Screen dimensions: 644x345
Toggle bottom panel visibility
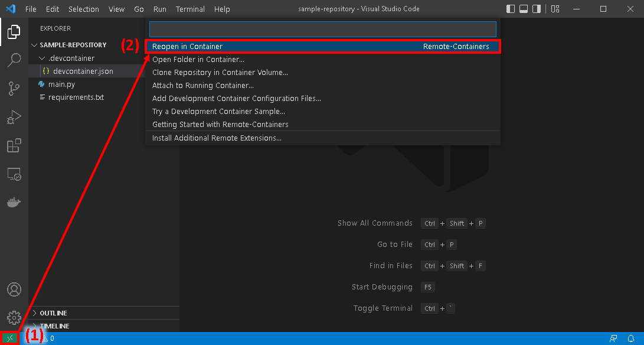click(524, 9)
